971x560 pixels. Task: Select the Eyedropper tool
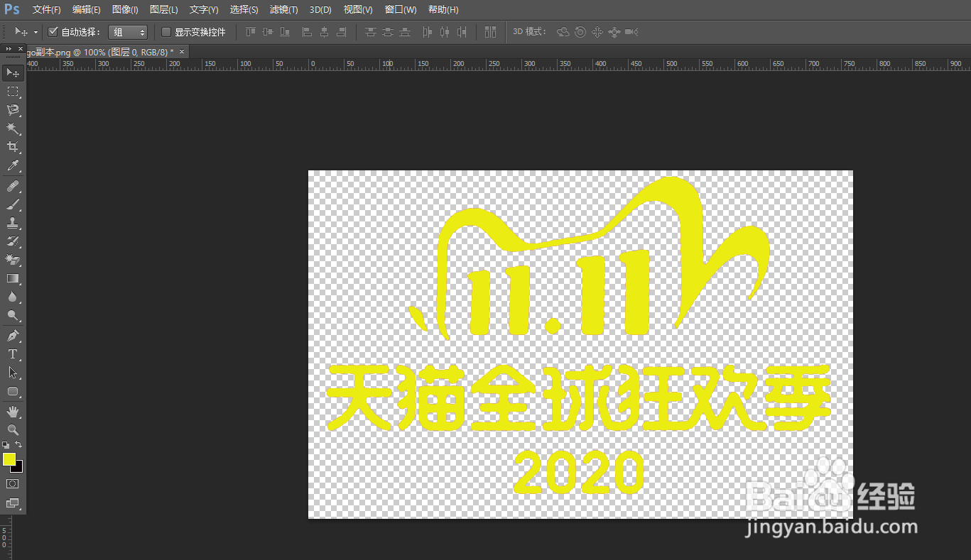tap(13, 166)
